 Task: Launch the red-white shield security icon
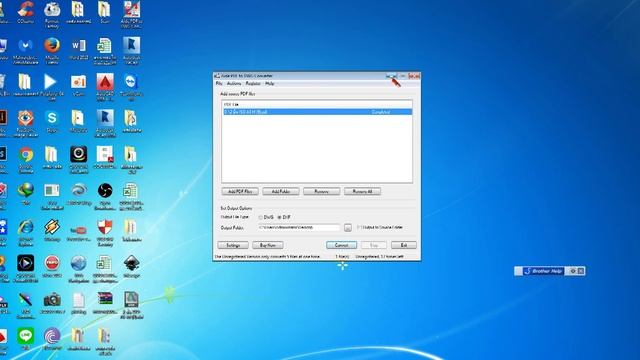click(x=105, y=227)
